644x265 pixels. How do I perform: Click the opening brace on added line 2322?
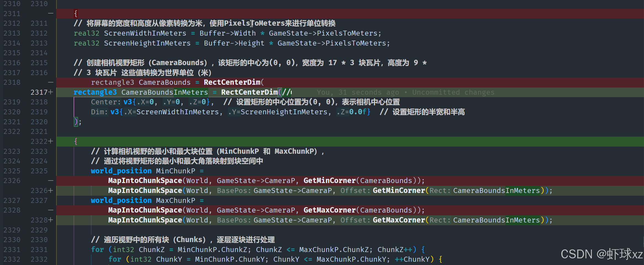pyautogui.click(x=76, y=142)
